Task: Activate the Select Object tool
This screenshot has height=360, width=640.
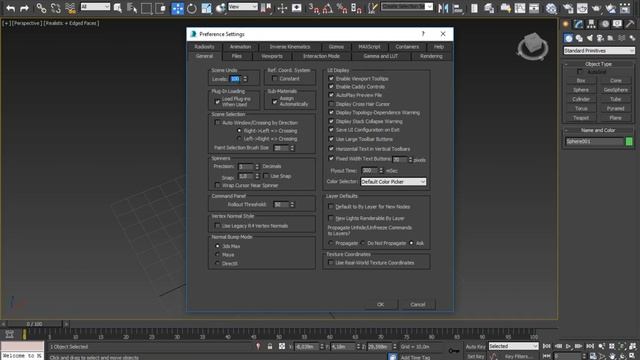Action: [118, 8]
